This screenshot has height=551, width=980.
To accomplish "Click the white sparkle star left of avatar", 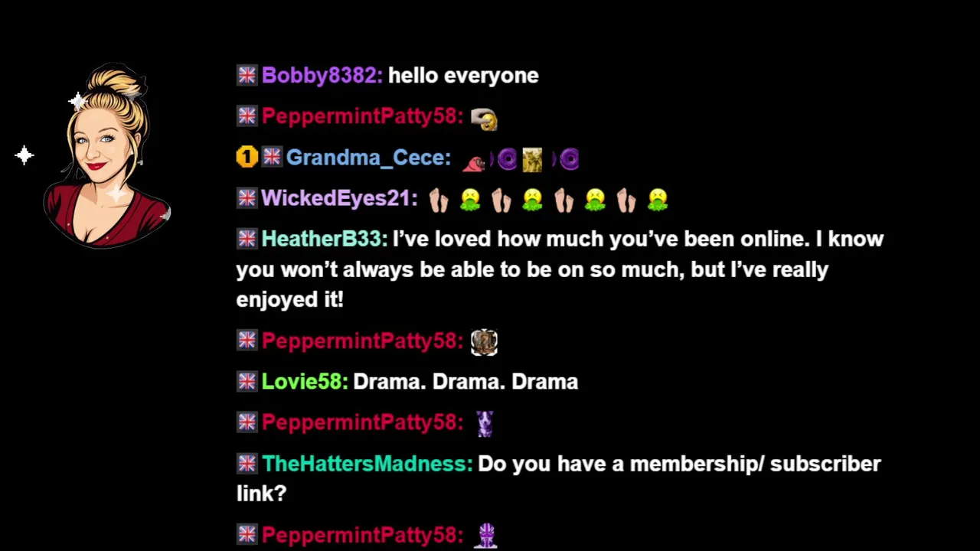I will click(x=24, y=156).
